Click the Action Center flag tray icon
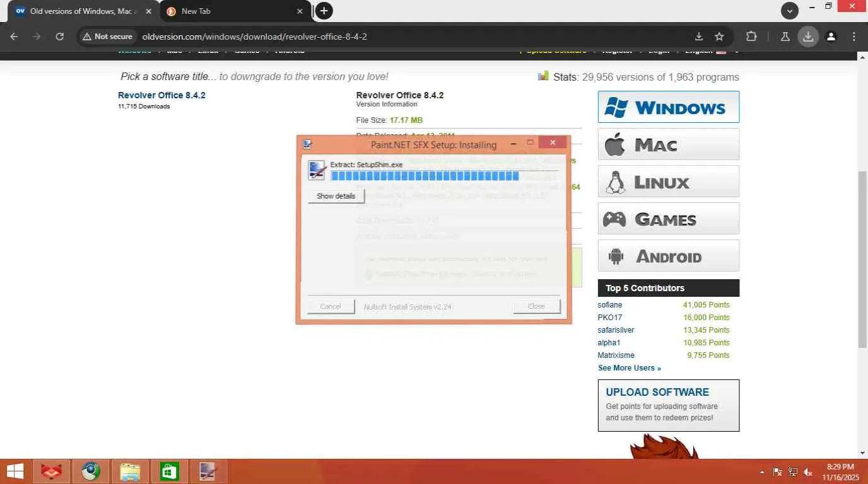This screenshot has width=868, height=484. 778,472
